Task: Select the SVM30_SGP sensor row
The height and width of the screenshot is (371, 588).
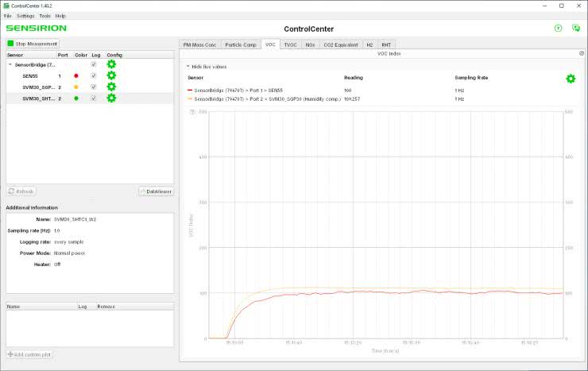Action: (x=38, y=87)
